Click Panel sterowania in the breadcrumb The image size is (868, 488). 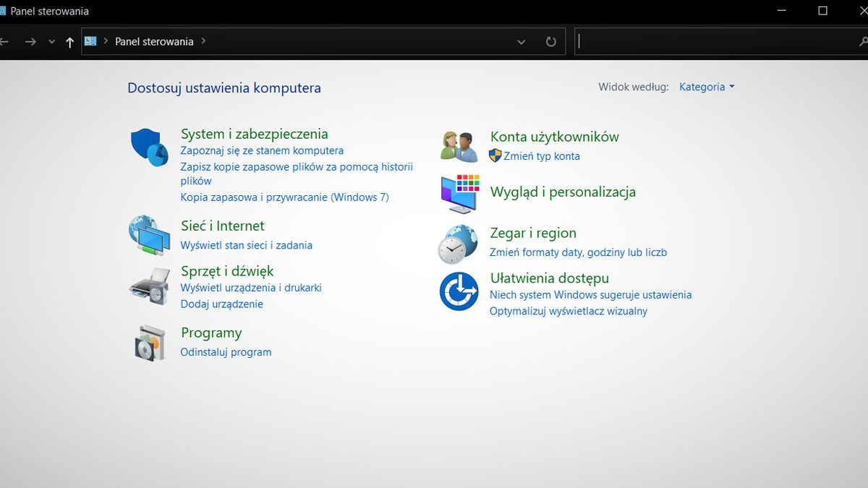tap(154, 41)
